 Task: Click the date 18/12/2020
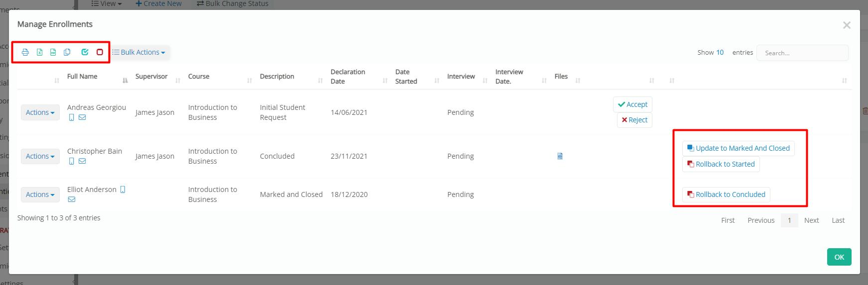[349, 194]
